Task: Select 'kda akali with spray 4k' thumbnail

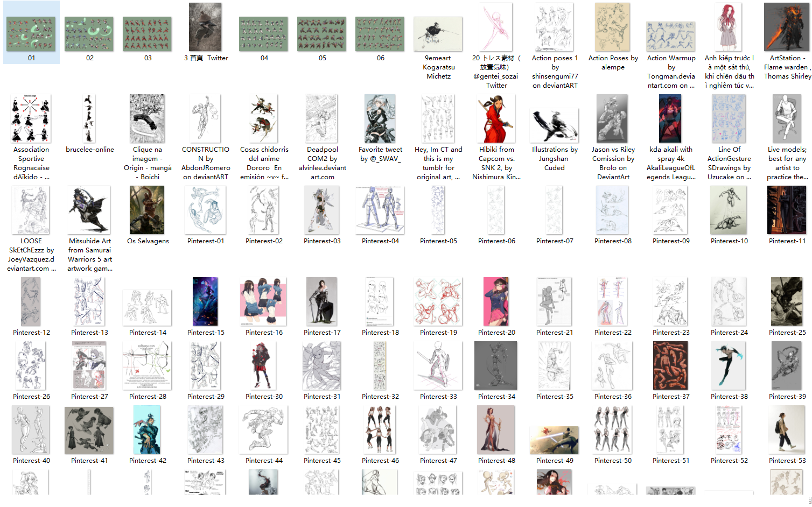Action: coord(671,118)
